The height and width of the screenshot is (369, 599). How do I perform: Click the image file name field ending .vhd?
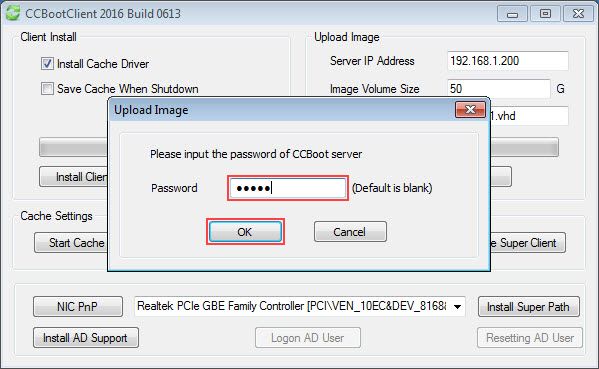529,116
